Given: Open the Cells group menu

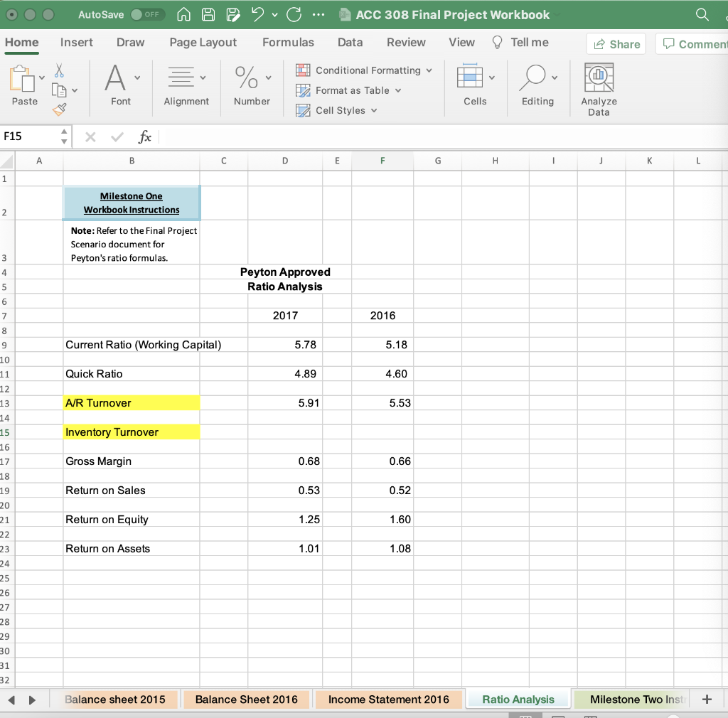Looking at the screenshot, I should pyautogui.click(x=476, y=86).
